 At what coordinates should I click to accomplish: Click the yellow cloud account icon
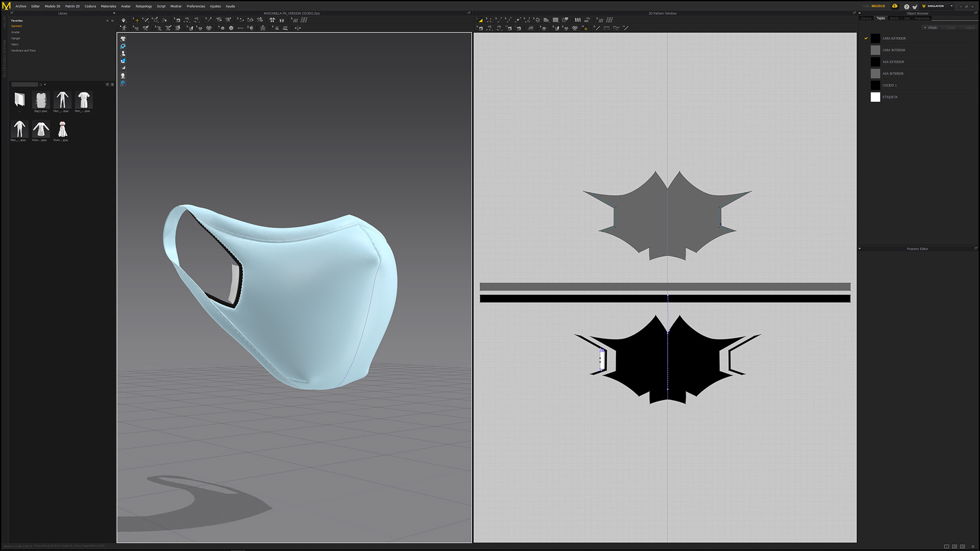895,6
